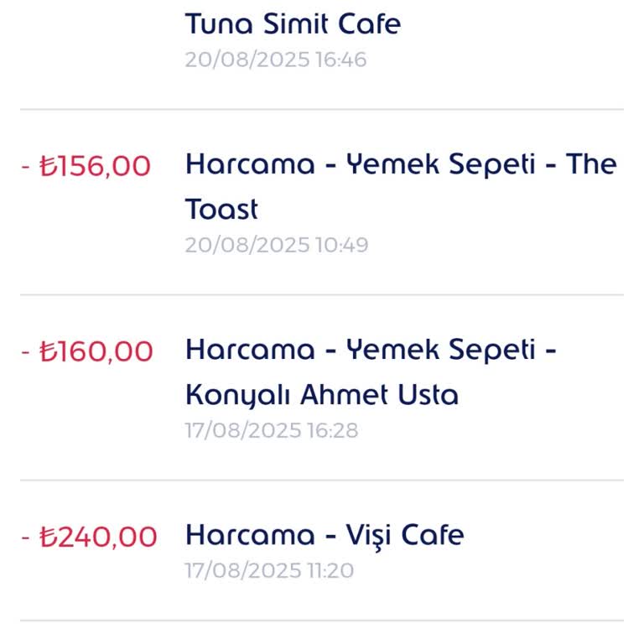This screenshot has height=644, width=644.
Task: Click the lira symbol before 160,00
Action: coord(48,351)
